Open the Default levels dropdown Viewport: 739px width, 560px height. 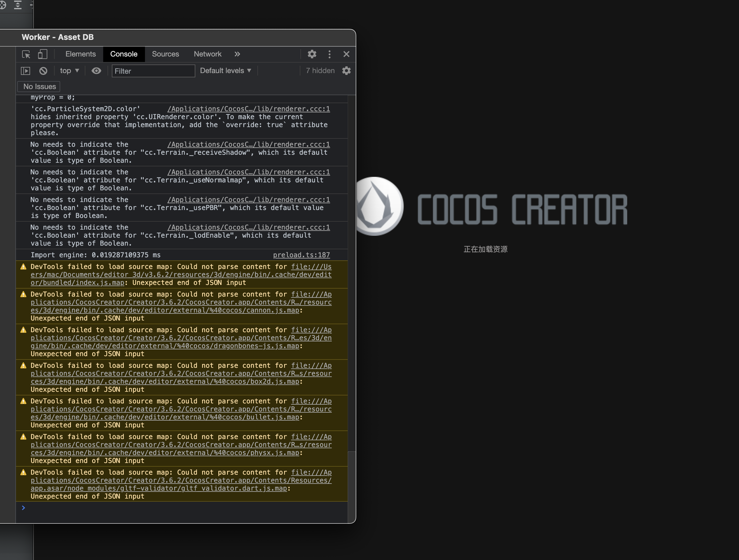tap(225, 71)
